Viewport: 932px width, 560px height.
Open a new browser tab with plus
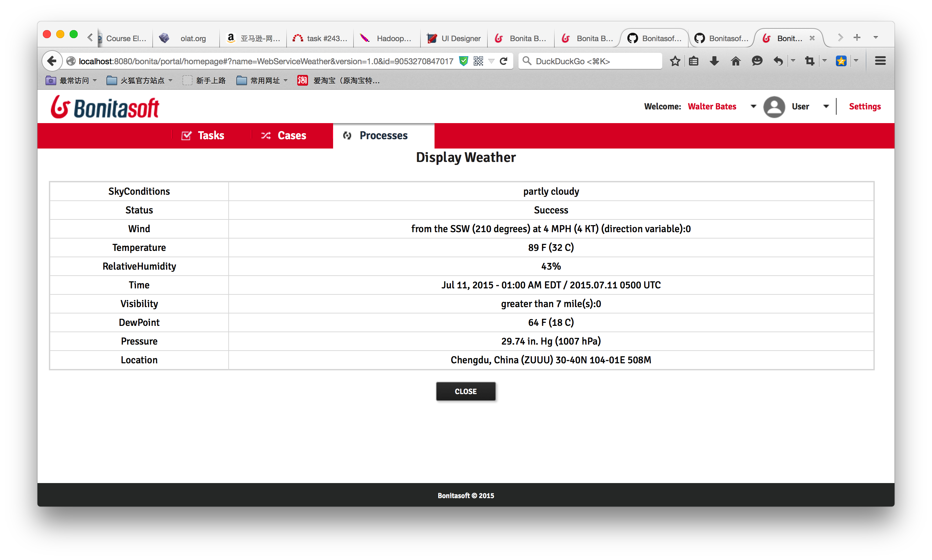pyautogui.click(x=856, y=37)
